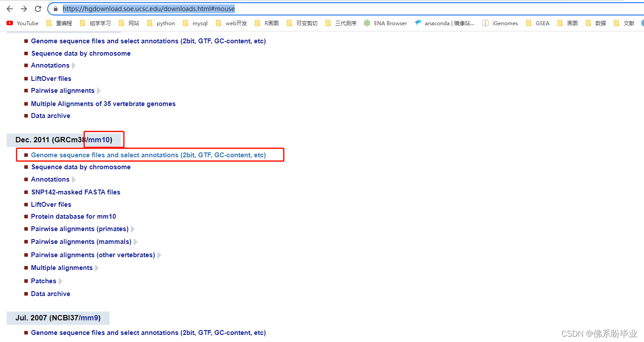Viewport: 644px width, 342px height.
Task: Click the SNP142-masked FASTA files link
Action: point(76,192)
